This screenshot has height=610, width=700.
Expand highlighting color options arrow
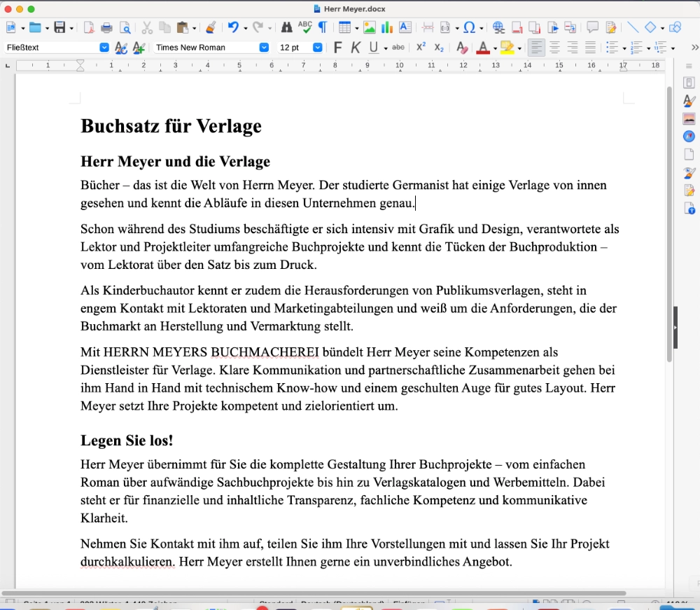pyautogui.click(x=519, y=48)
